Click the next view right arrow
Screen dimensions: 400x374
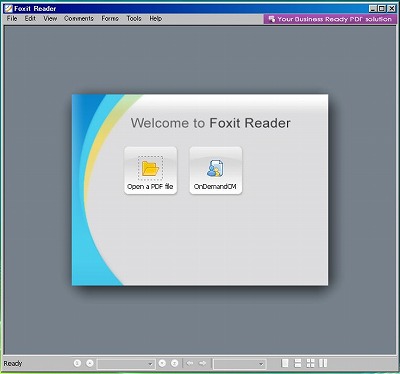(x=202, y=363)
